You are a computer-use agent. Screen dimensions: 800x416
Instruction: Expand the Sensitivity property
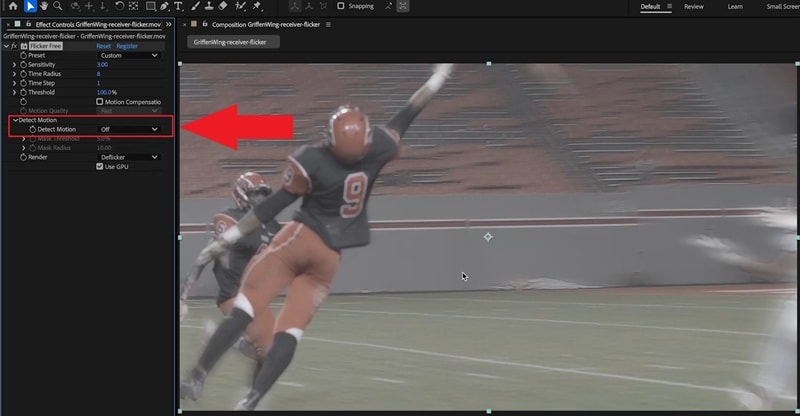(x=14, y=65)
